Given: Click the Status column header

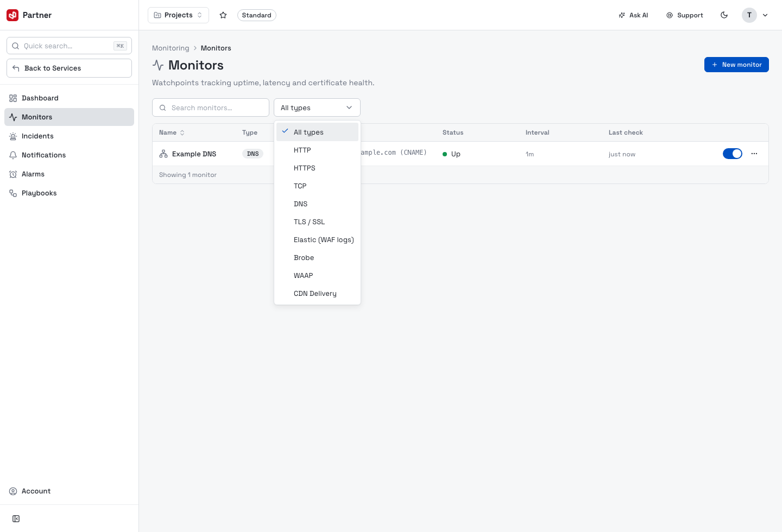Looking at the screenshot, I should [x=453, y=132].
